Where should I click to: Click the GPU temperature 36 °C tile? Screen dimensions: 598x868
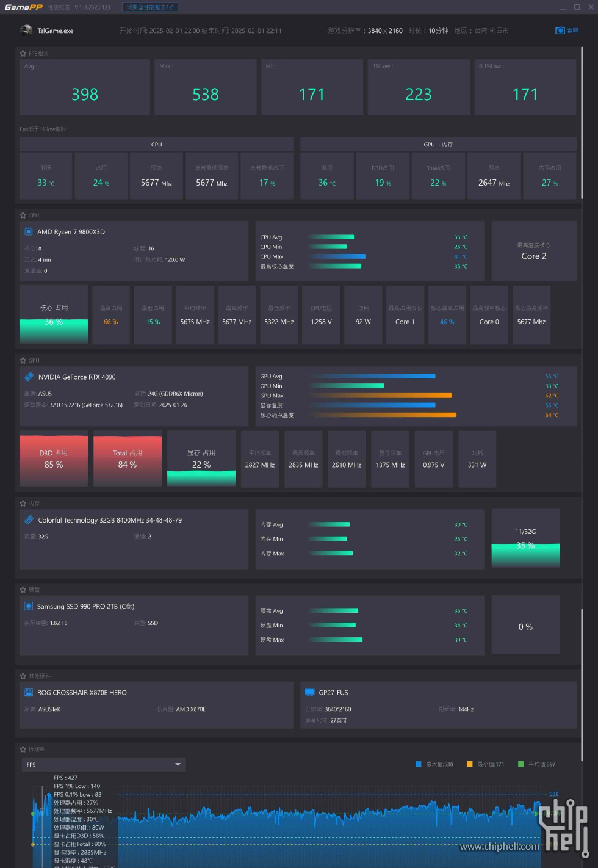[x=327, y=176]
